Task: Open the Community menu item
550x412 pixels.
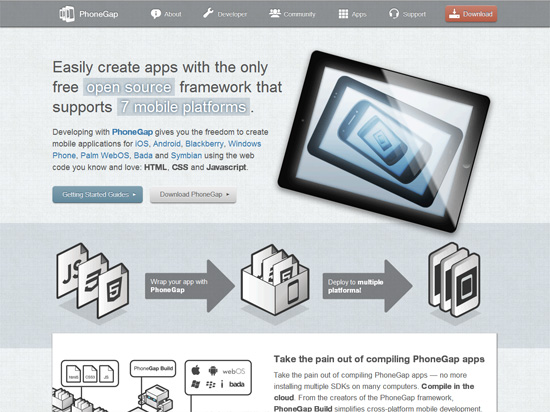Action: pos(292,14)
